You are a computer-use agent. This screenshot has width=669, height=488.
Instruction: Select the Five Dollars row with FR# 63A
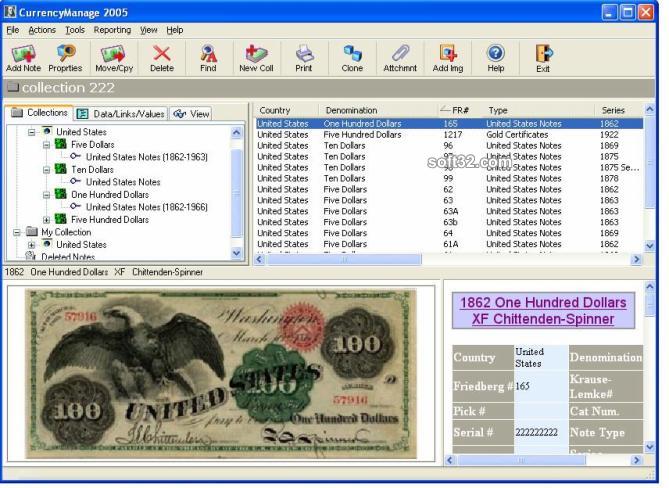[x=449, y=211]
